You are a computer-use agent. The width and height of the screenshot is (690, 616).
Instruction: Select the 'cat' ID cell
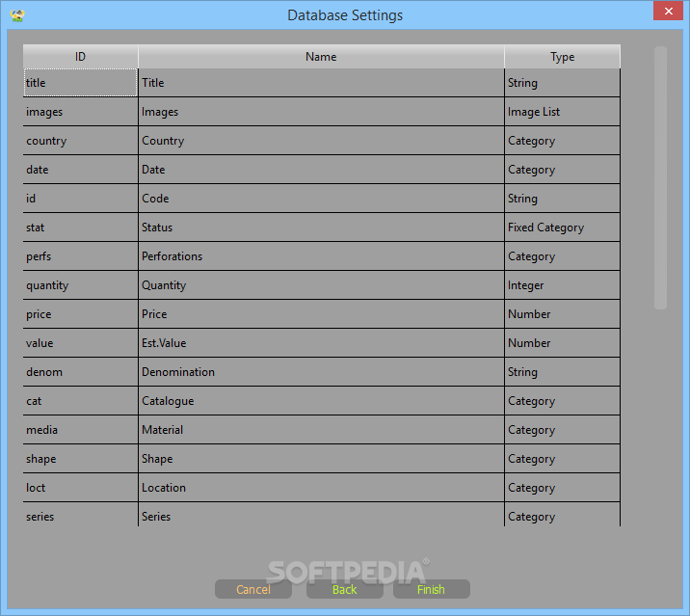pos(81,401)
